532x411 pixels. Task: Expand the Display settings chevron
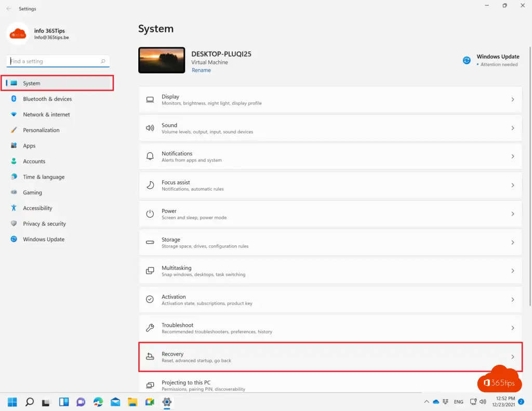click(x=512, y=100)
